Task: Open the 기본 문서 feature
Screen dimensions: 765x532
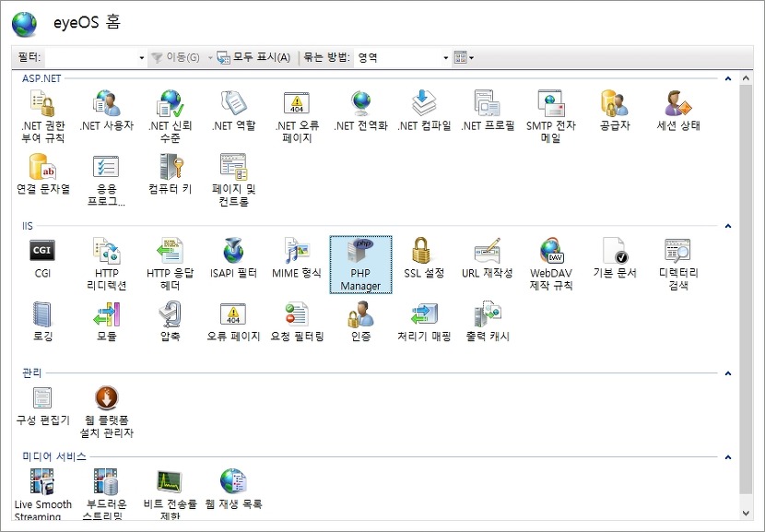Action: click(615, 259)
